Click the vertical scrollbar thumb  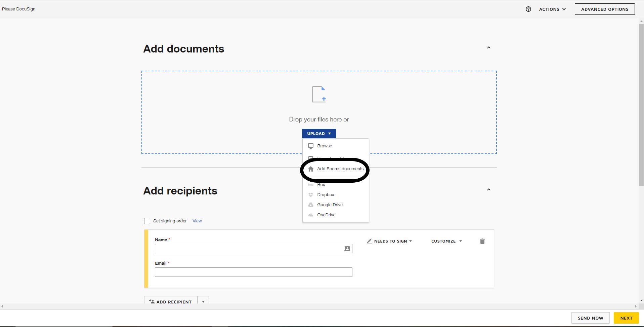[641, 104]
